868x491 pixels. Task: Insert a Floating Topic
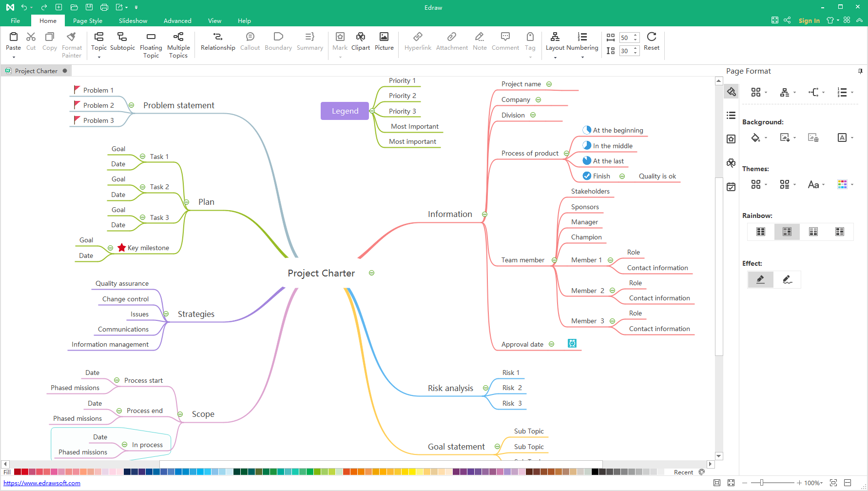[151, 37]
